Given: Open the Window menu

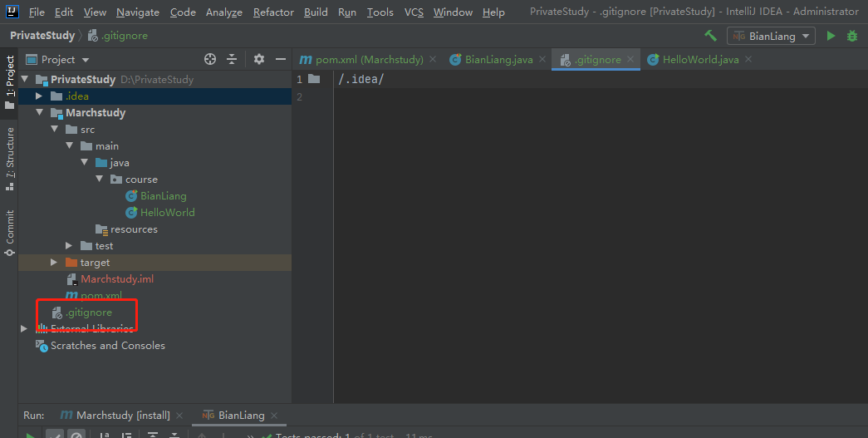Looking at the screenshot, I should pos(453,12).
